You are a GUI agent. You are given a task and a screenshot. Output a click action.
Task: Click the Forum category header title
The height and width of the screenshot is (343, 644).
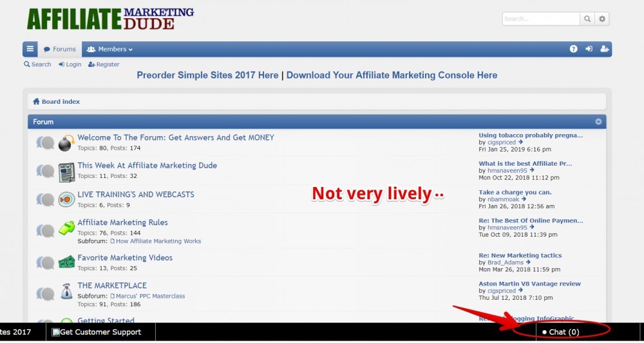pyautogui.click(x=43, y=122)
